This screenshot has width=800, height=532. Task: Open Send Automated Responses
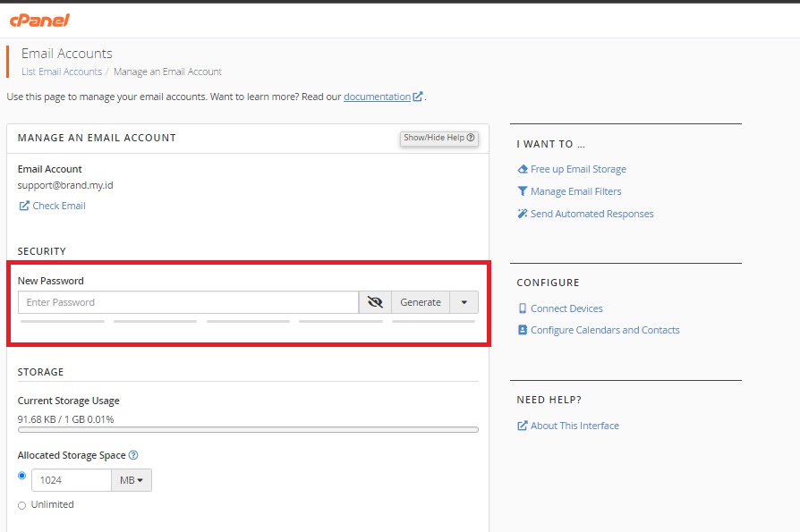pos(591,214)
